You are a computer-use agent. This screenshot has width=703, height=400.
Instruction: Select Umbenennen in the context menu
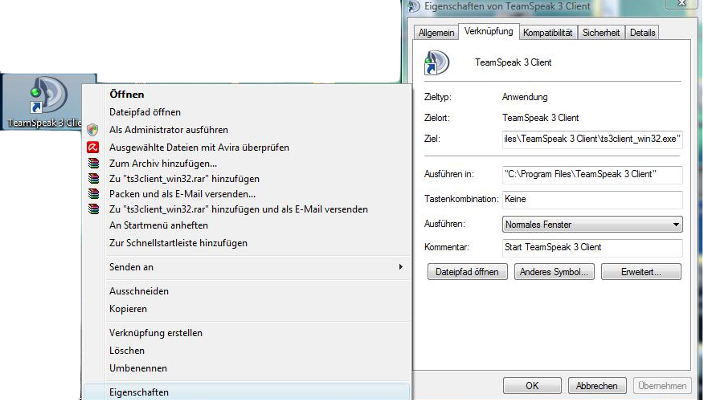coord(138,368)
